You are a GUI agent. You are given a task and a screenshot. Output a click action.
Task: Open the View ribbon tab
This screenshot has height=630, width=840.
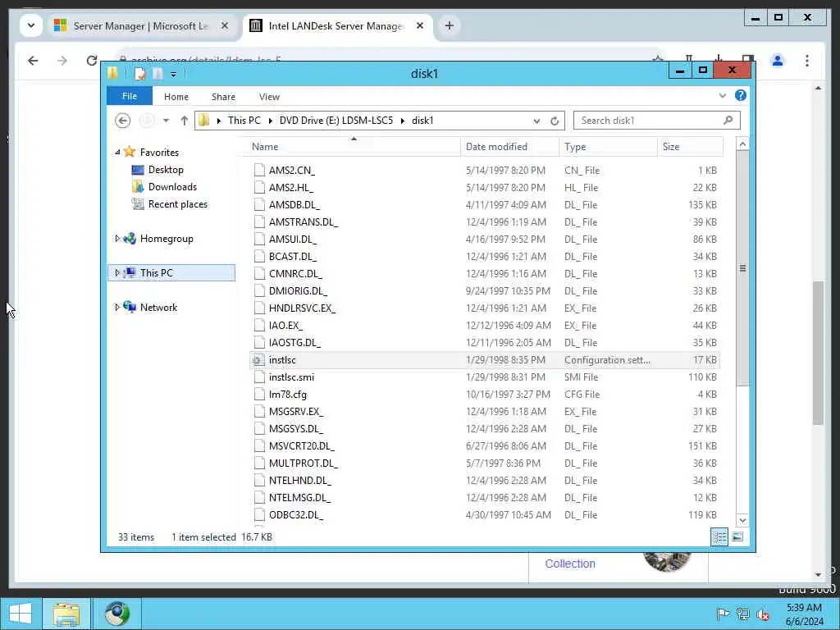(x=269, y=97)
